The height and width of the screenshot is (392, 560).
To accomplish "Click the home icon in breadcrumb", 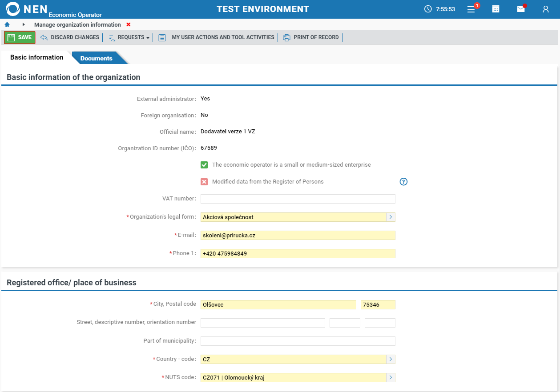I will (7, 24).
